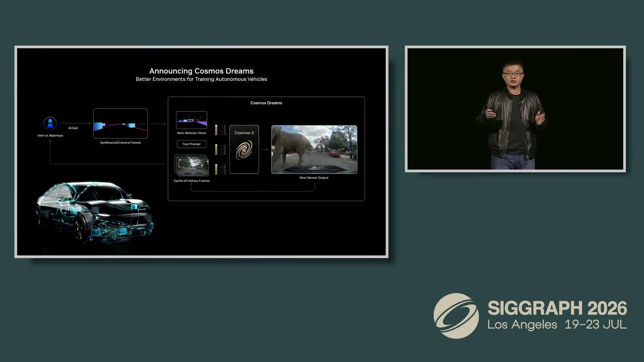Image resolution: width=644 pixels, height=362 pixels.
Task: Click 'Better Environments for Training Autonomous Vehicles' subtitle
Action: point(201,79)
